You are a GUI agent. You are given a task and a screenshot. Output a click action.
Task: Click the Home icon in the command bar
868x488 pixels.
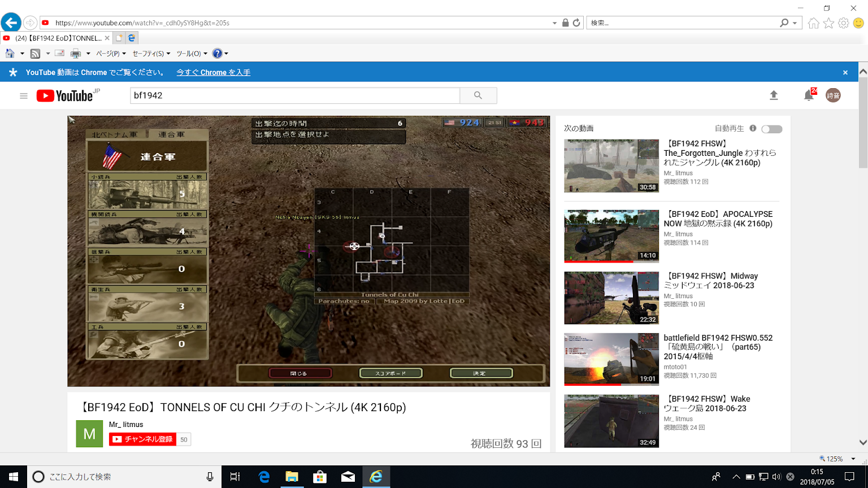coord(10,54)
